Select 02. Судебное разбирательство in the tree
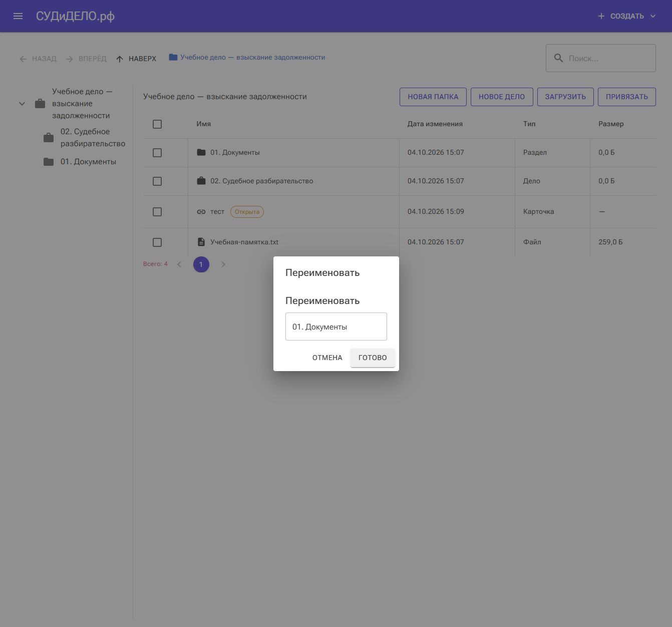672x627 pixels. click(x=93, y=138)
